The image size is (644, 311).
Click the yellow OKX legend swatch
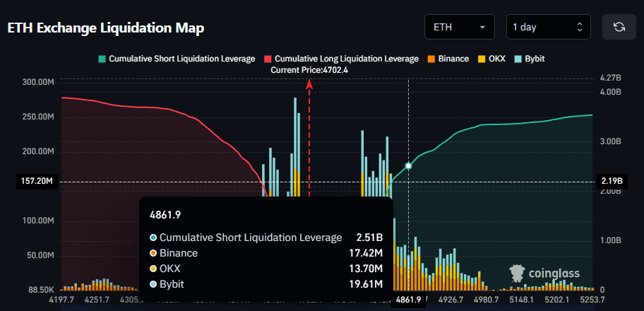click(481, 59)
